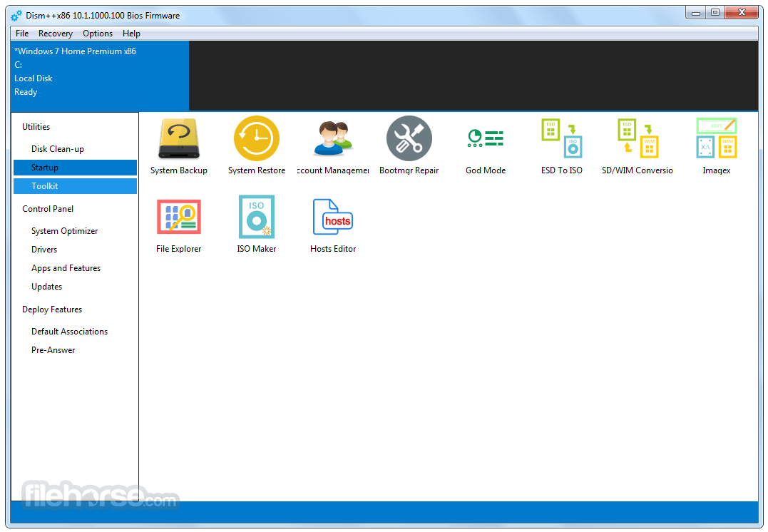Open the God Mode icon

pyautogui.click(x=486, y=138)
